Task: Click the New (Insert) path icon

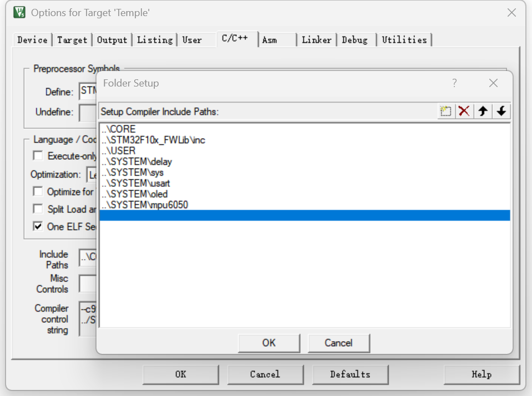Action: pos(445,111)
